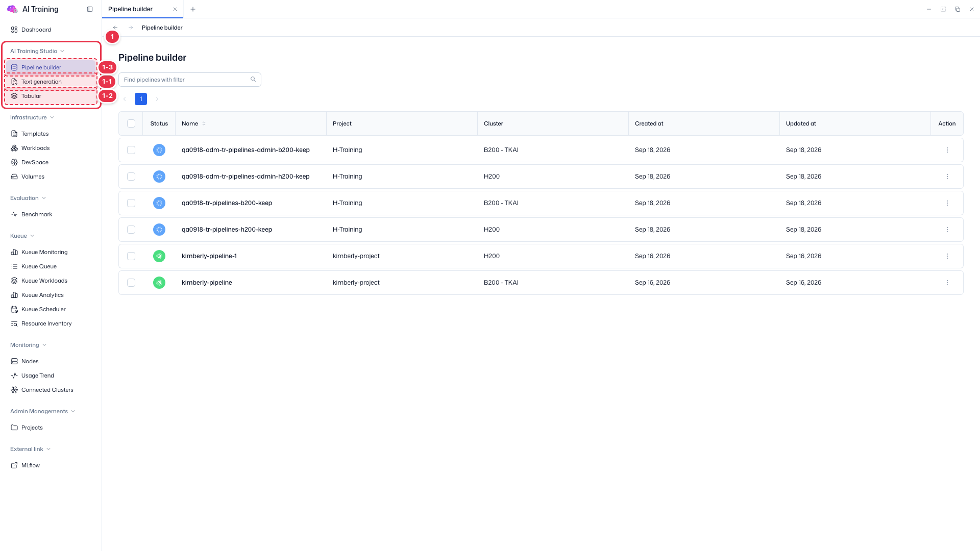Screen dimensions: 980x551
Task: Open actions menu for kimberly-pipeline-1
Action: 947,256
